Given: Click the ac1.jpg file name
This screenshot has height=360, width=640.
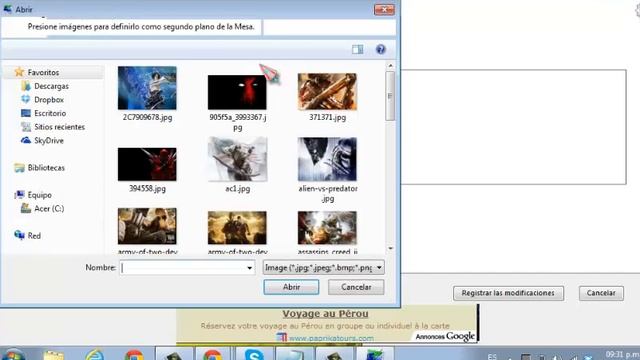Looking at the screenshot, I should [238, 189].
